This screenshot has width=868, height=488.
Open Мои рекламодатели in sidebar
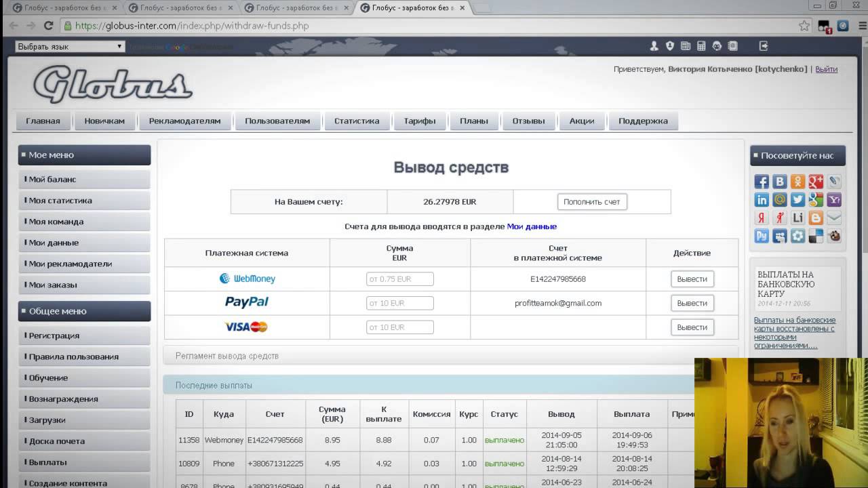(84, 264)
